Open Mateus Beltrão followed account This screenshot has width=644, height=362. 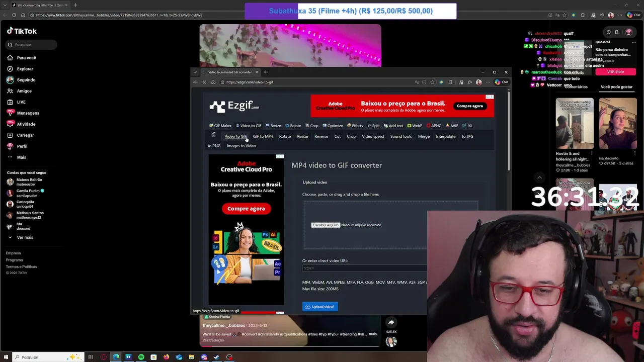click(24, 182)
